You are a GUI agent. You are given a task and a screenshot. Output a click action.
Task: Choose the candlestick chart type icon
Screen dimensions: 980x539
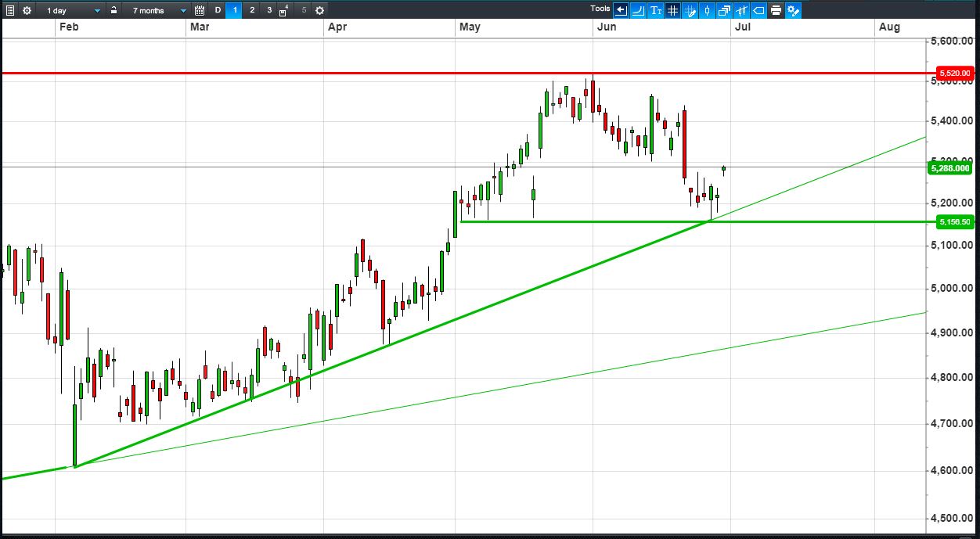(x=707, y=10)
